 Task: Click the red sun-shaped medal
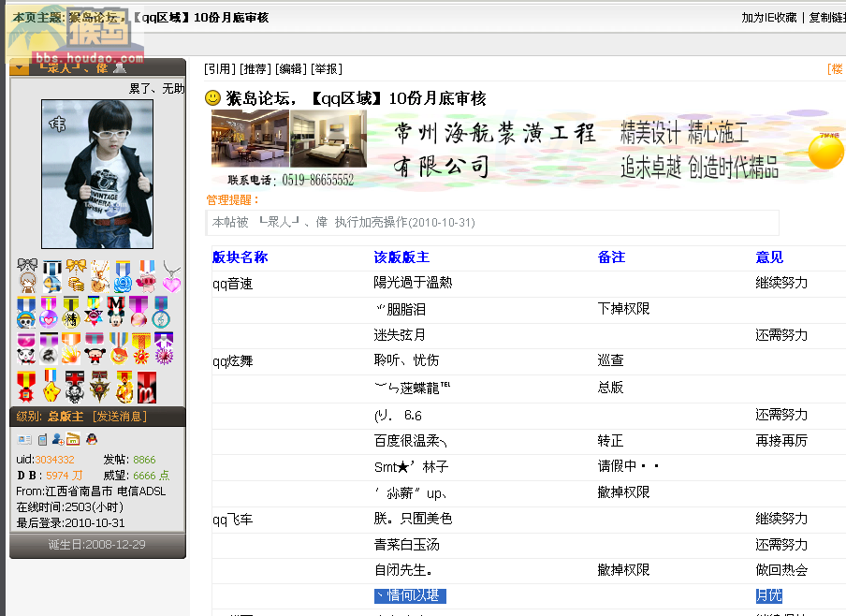coord(141,348)
